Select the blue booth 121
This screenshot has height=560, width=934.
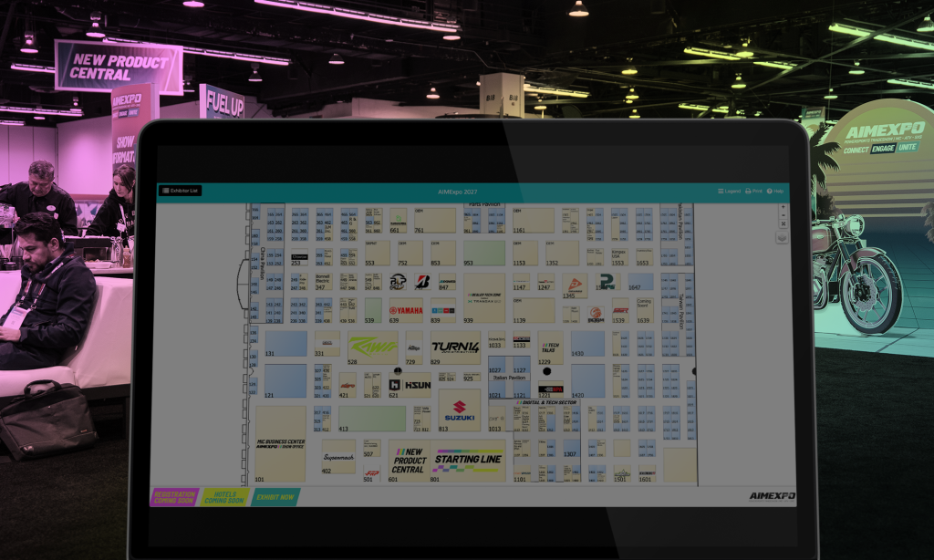coord(285,381)
